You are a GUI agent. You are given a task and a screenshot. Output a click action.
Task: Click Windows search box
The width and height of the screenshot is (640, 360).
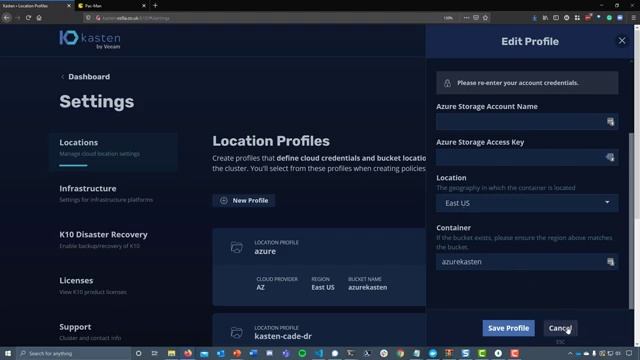(x=73, y=353)
